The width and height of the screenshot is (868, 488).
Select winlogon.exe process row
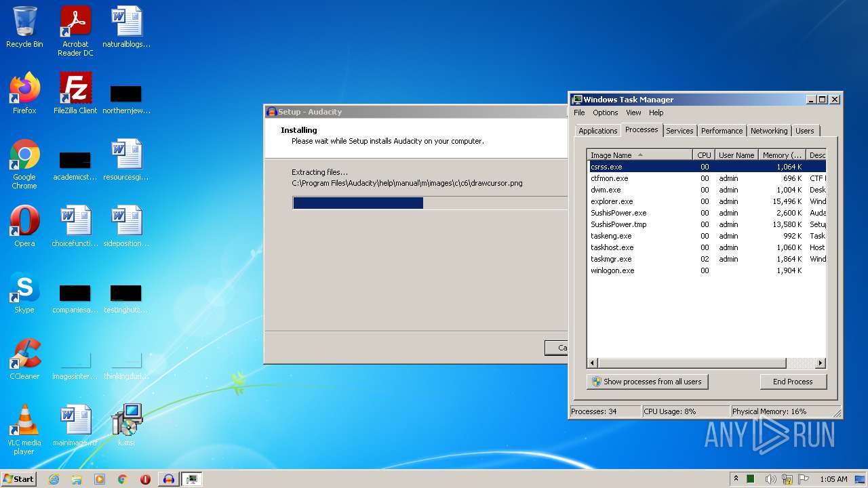click(x=707, y=270)
